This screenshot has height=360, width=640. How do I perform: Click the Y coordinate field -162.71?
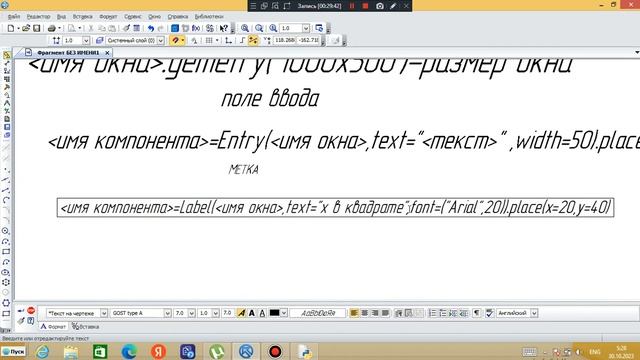point(309,40)
